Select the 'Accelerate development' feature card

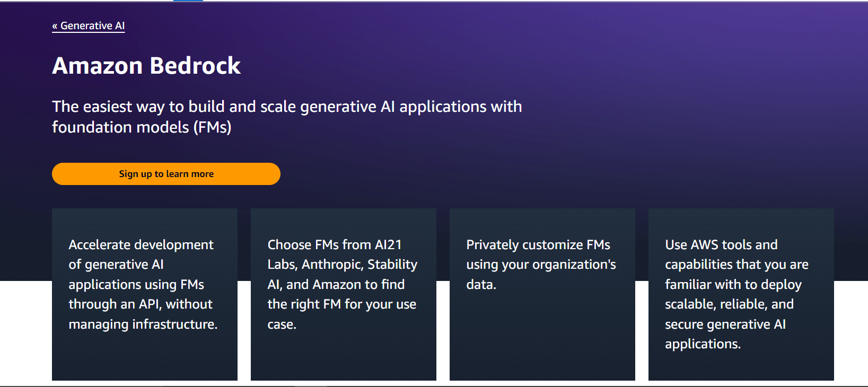145,294
